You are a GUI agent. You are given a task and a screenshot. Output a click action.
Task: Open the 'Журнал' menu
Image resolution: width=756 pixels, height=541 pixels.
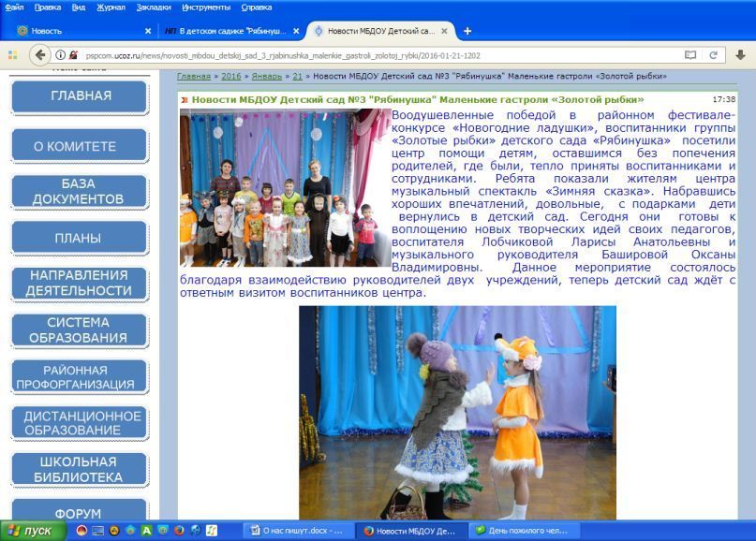(x=111, y=7)
